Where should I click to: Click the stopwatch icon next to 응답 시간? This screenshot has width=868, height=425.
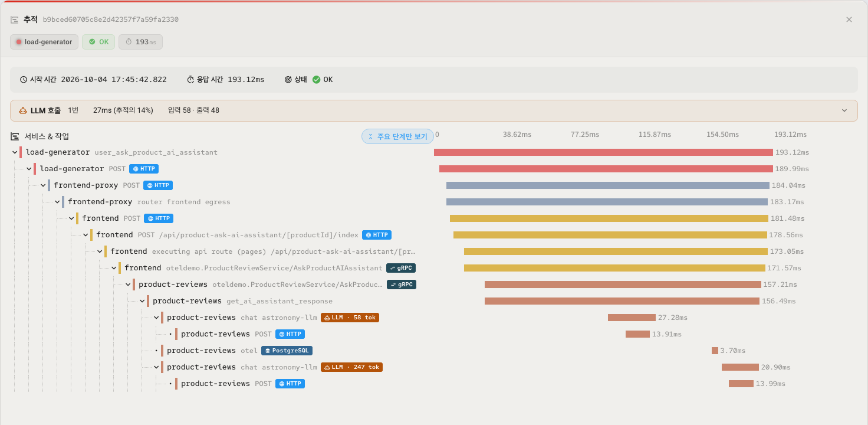[x=190, y=80]
